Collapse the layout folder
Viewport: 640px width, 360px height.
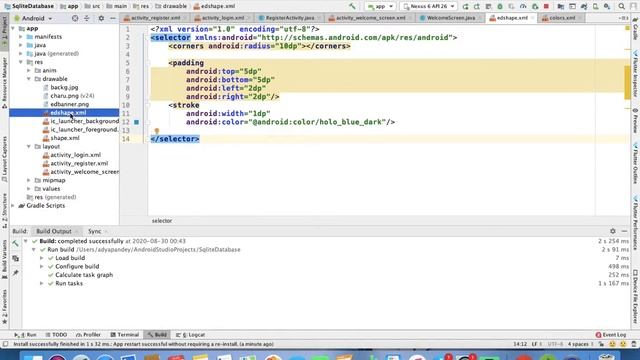click(x=29, y=147)
